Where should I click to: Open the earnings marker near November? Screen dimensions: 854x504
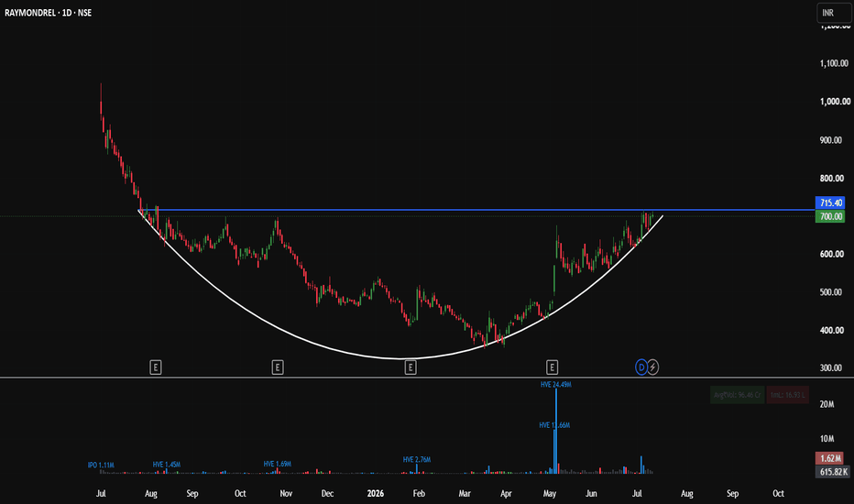(278, 367)
